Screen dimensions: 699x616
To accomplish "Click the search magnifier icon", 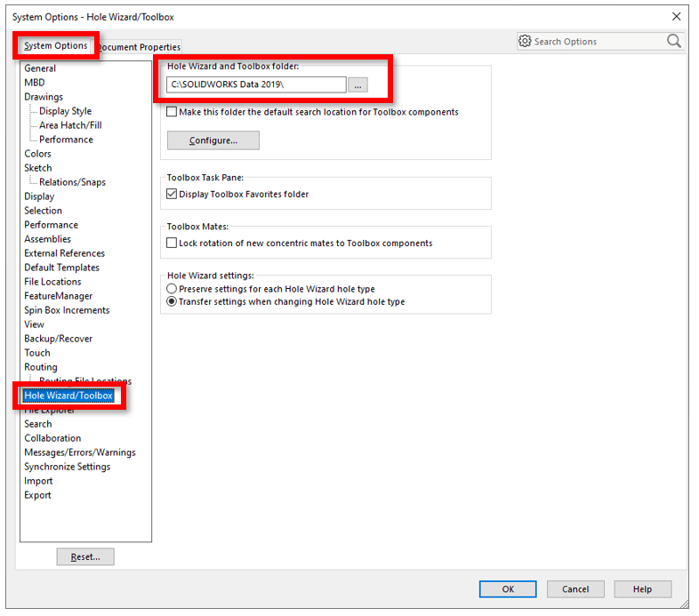I will (673, 41).
